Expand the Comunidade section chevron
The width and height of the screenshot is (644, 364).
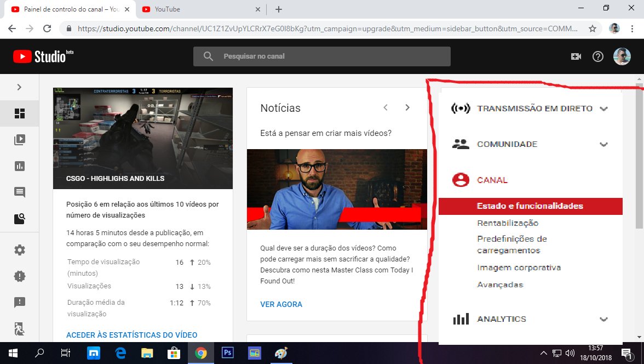(603, 144)
